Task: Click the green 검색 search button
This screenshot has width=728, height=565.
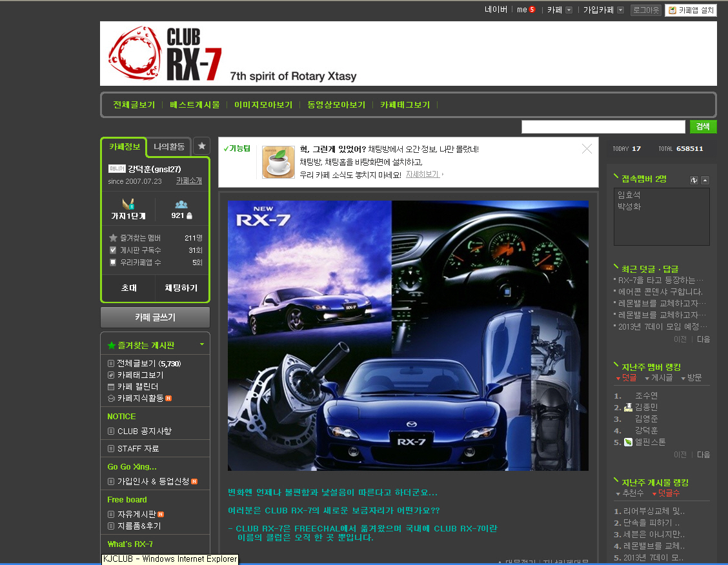Action: coord(703,126)
